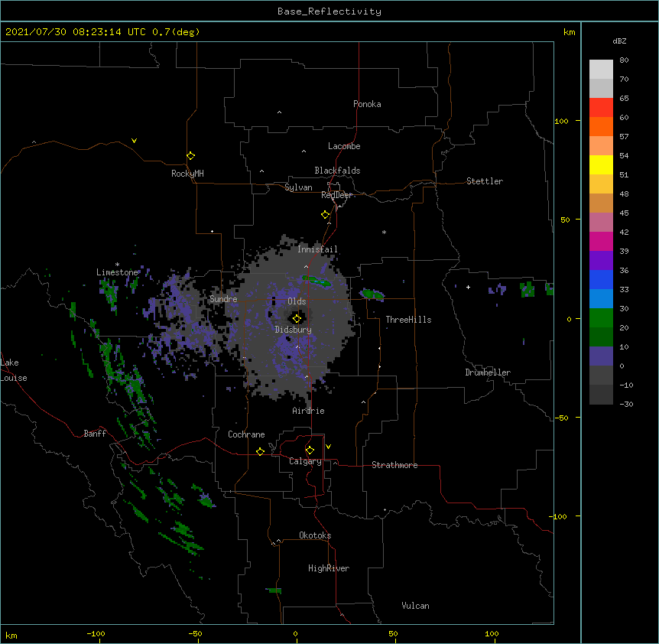
Task: Select the 80 dBZ light gray legend swatch
Action: pos(601,70)
